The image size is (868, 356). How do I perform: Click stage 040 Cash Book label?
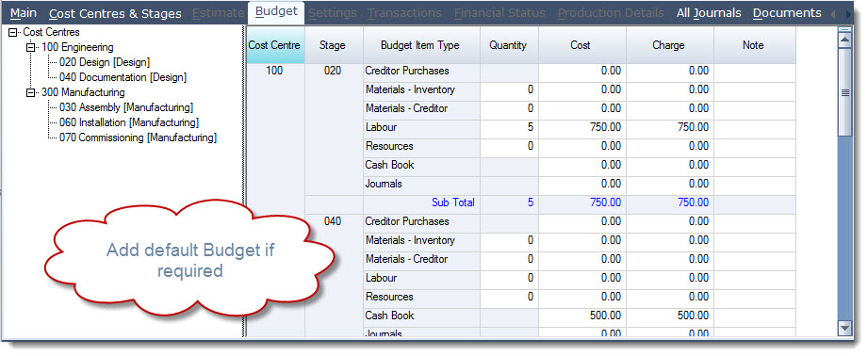(390, 316)
